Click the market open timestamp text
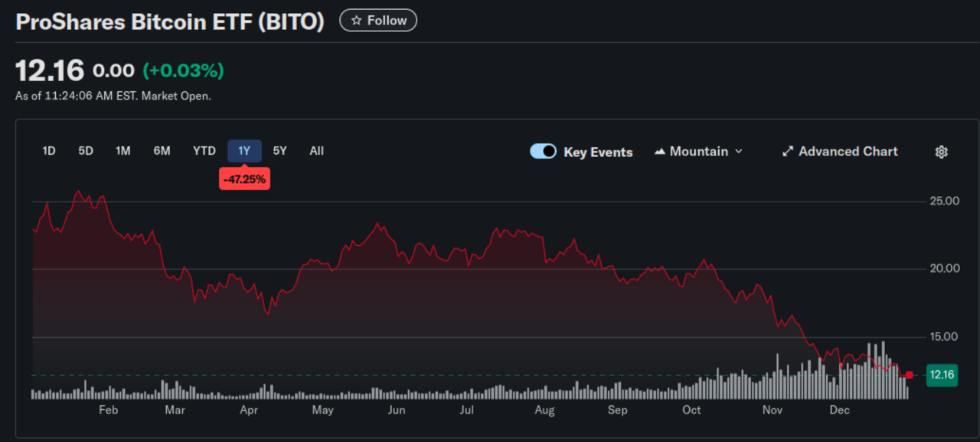The image size is (980, 442). [x=113, y=97]
